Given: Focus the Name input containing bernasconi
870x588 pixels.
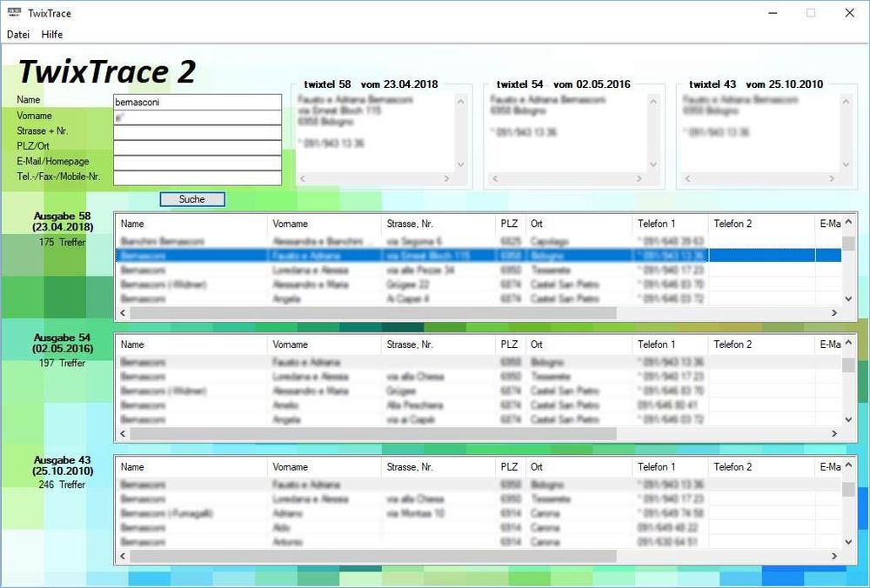Looking at the screenshot, I should click(x=197, y=102).
